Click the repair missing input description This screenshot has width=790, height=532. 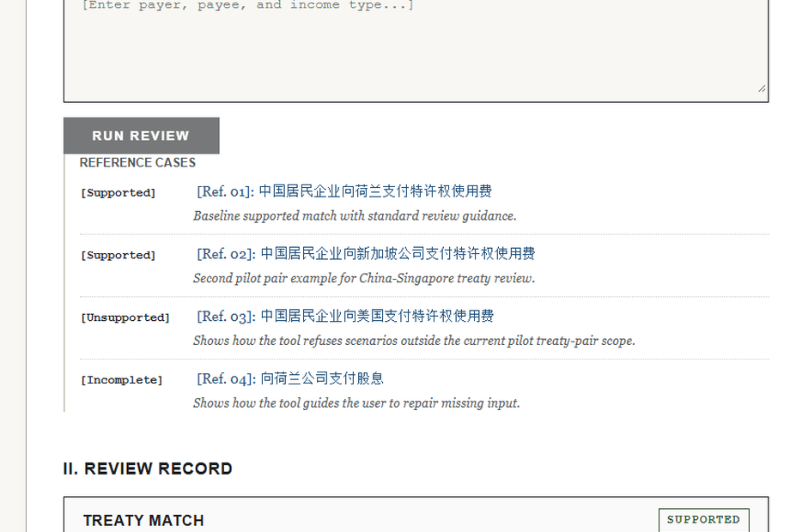(356, 403)
